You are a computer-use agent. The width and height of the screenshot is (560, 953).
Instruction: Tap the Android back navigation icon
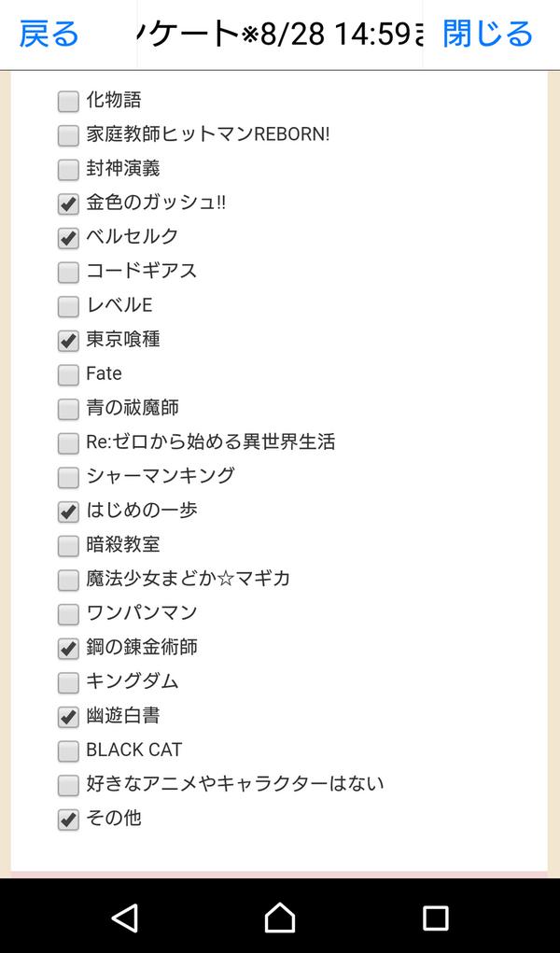click(125, 918)
